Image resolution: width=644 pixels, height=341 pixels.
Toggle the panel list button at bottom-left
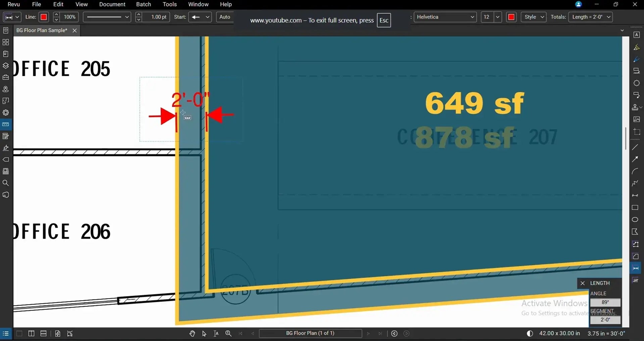[6, 334]
